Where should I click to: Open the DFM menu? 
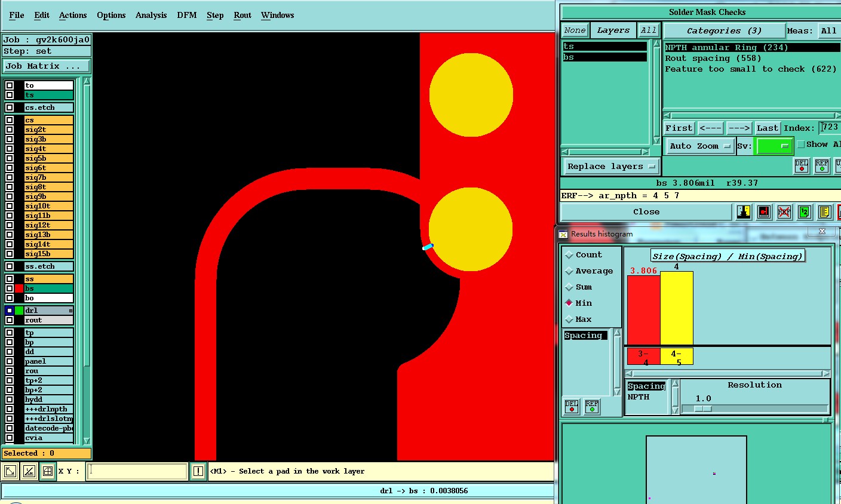pos(187,15)
